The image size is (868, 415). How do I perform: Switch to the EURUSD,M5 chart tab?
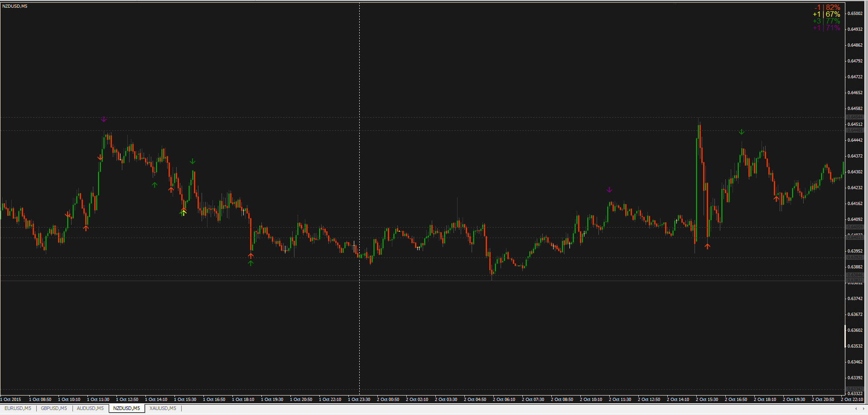click(18, 408)
